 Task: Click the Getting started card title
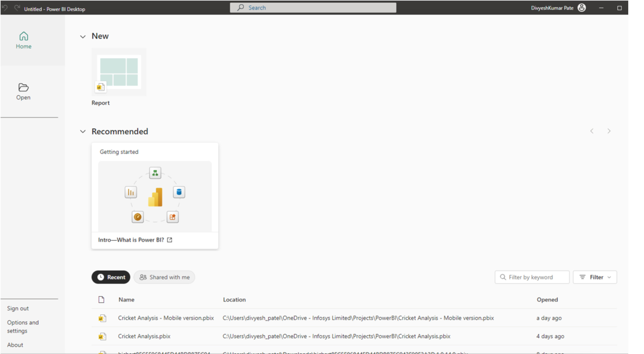tap(119, 152)
